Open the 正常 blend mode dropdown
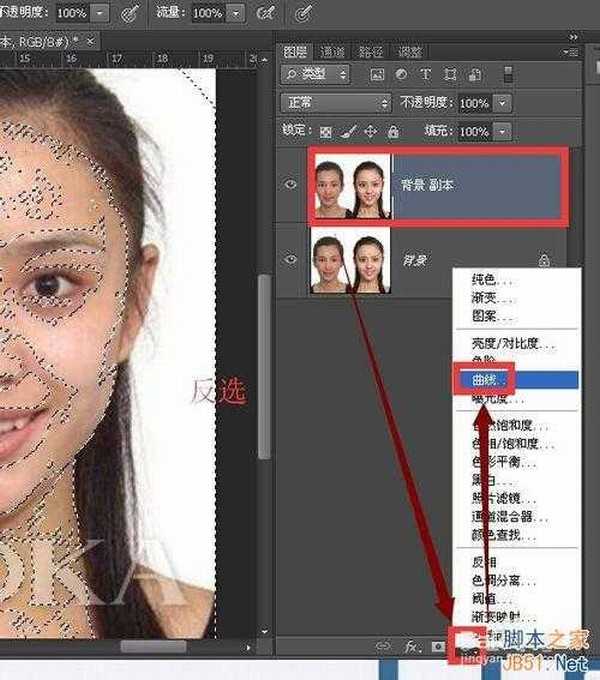Screen dimensions: 600x680 click(338, 103)
